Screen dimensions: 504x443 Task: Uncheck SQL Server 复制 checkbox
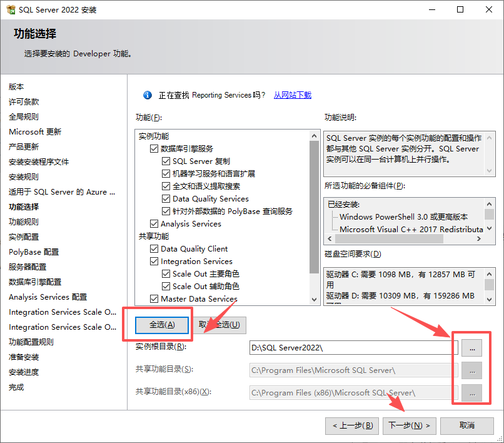point(166,161)
